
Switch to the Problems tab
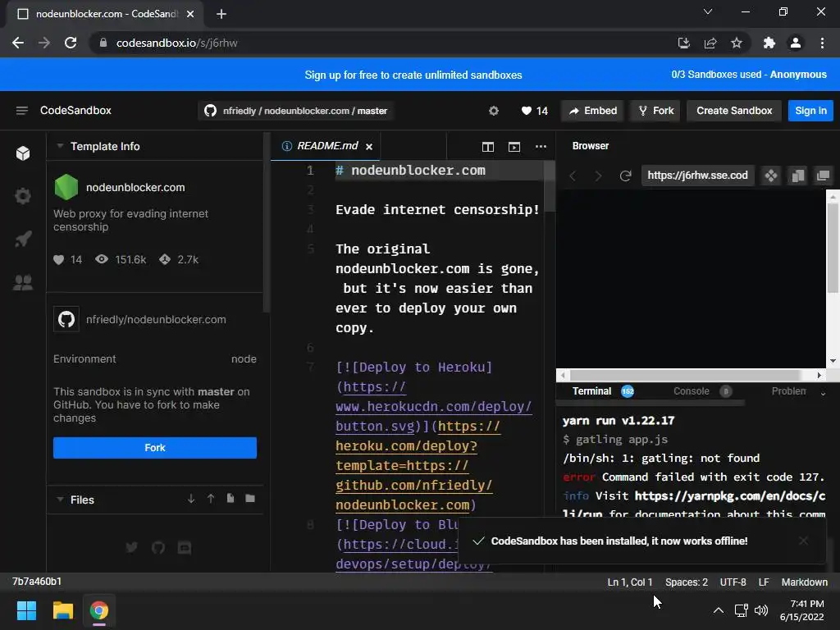[788, 391]
